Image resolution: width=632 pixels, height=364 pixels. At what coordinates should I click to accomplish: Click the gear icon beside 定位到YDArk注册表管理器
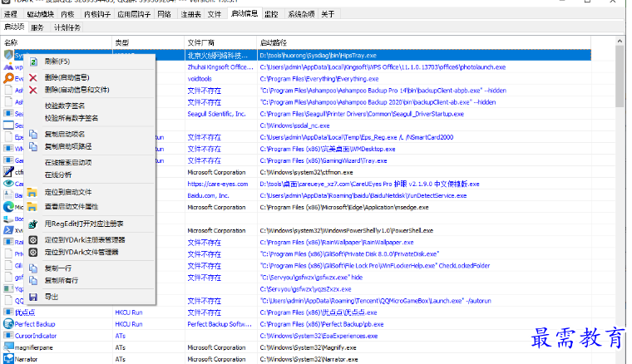coord(33,240)
